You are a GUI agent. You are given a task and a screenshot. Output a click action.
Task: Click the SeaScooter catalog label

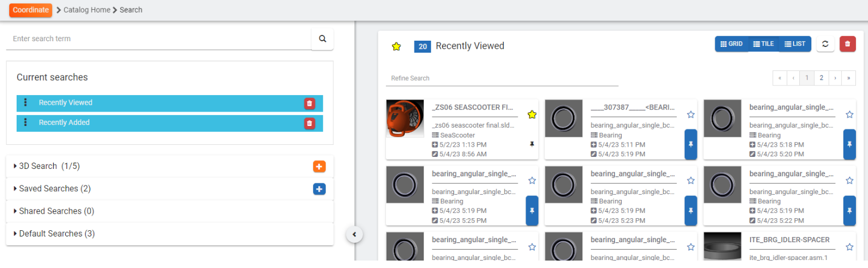pos(457,135)
